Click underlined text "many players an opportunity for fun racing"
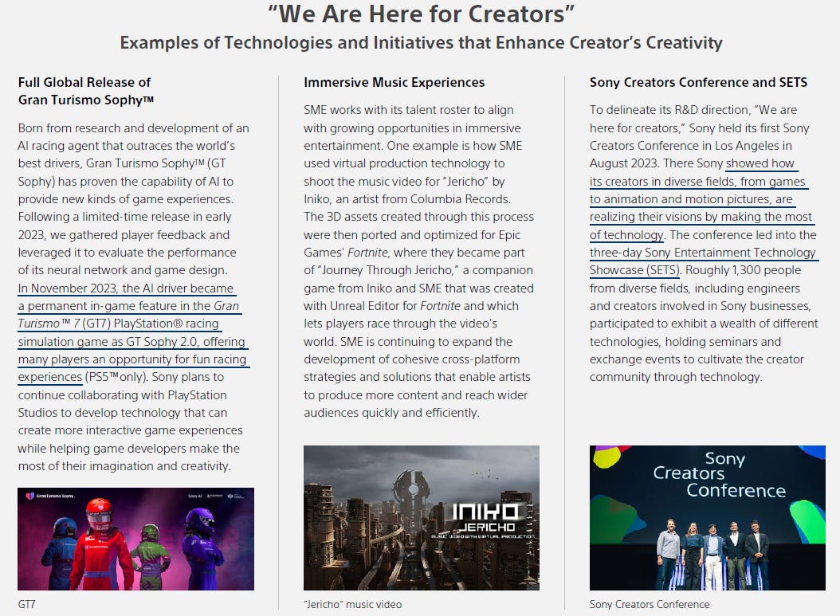Viewport: 840px width, 616px height. click(132, 359)
